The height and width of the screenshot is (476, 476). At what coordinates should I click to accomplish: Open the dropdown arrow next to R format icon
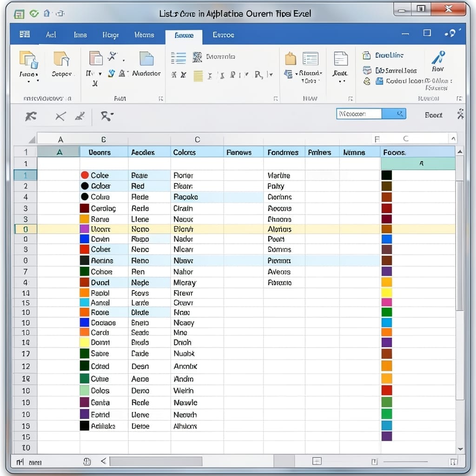271,74
